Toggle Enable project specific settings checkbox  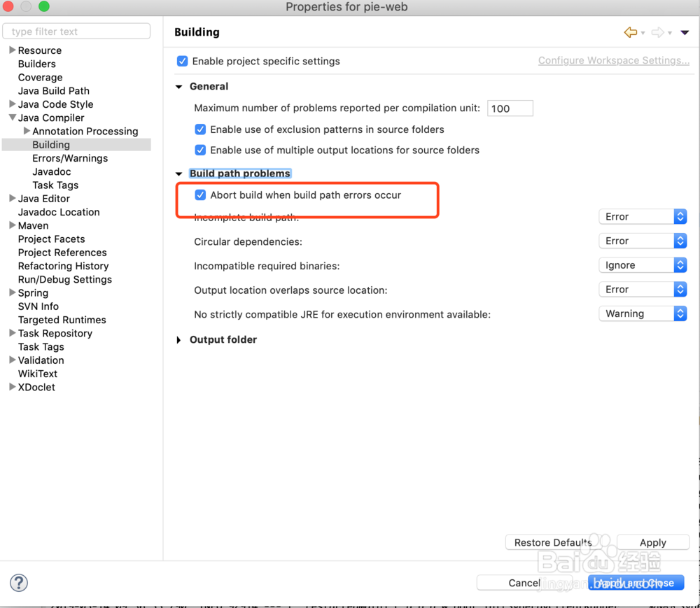point(183,61)
